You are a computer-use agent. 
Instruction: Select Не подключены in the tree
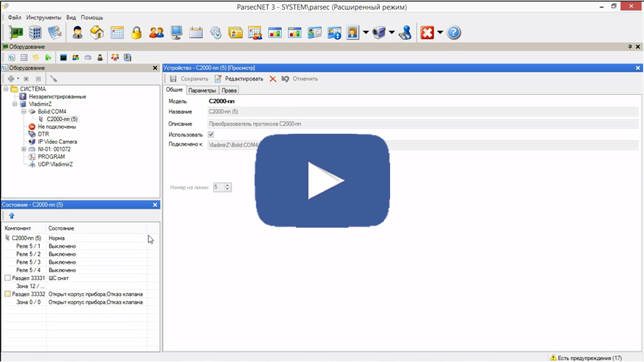56,127
